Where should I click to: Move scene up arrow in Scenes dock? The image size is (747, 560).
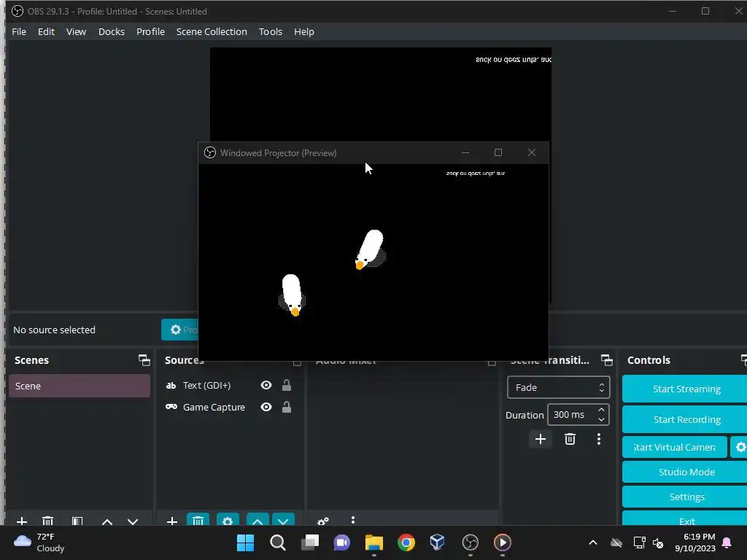(x=107, y=521)
